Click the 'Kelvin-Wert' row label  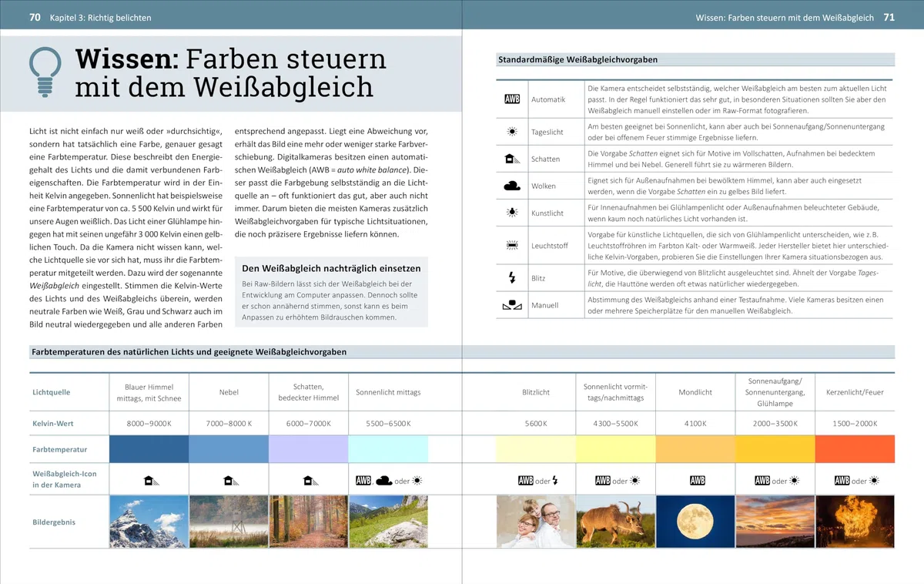pyautogui.click(x=53, y=424)
